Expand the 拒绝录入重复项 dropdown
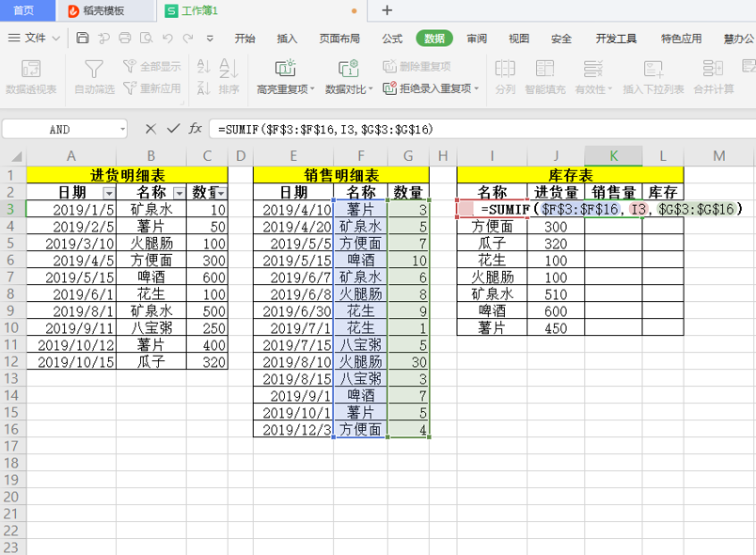This screenshot has width=756, height=555. 477,88
